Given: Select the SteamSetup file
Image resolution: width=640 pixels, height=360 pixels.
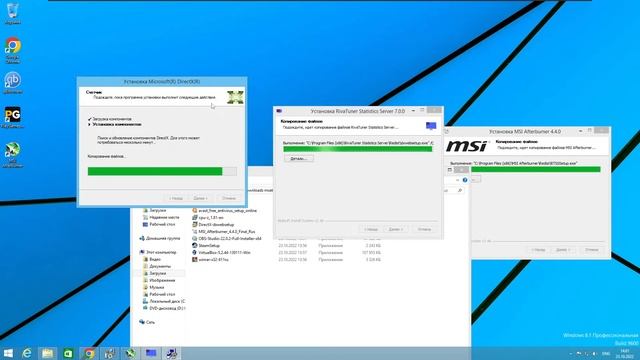Looking at the screenshot, I should 206,245.
